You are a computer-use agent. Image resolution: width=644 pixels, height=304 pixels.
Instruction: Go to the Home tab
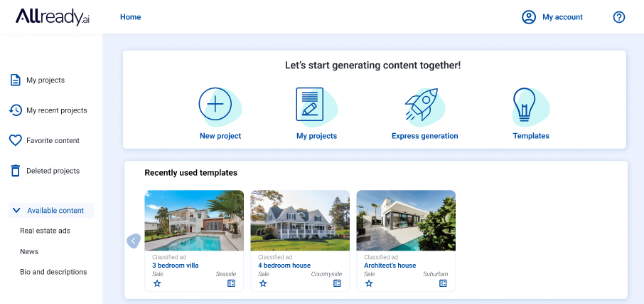pyautogui.click(x=131, y=17)
